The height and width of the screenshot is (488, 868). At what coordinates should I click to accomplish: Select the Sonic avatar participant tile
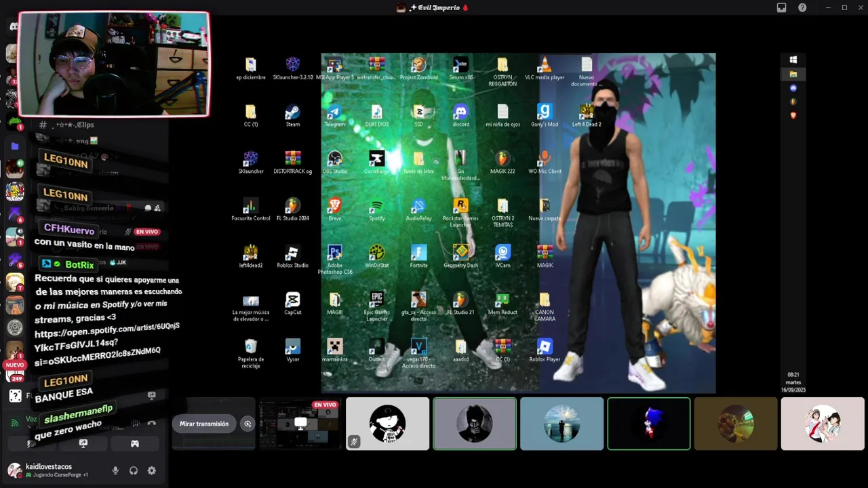pyautogui.click(x=649, y=424)
